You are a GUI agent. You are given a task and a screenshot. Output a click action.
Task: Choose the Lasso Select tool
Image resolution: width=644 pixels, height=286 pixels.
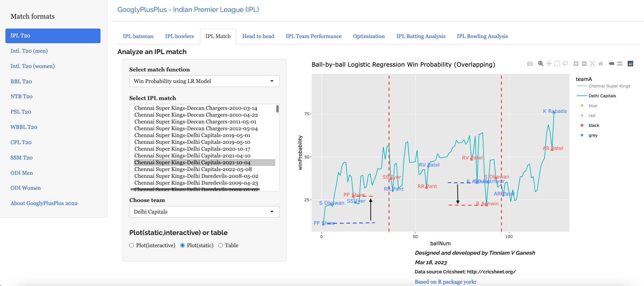pyautogui.click(x=565, y=64)
